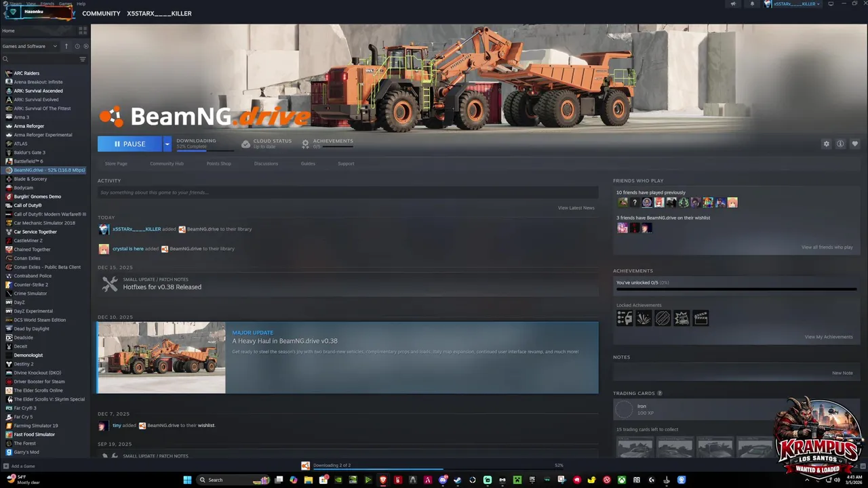
Task: Sort library using the up arrow icon
Action: point(66,46)
